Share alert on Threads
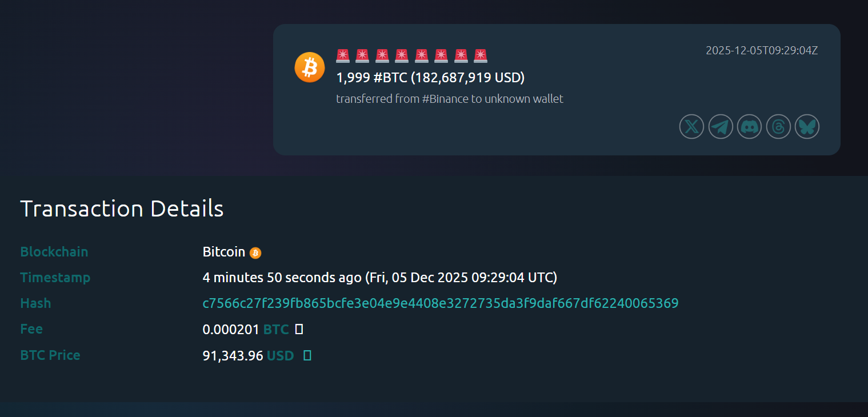The image size is (868, 417). click(x=778, y=126)
